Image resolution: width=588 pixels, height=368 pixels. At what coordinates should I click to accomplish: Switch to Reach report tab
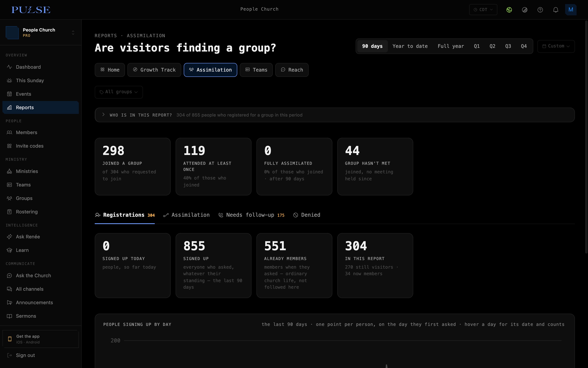(292, 70)
